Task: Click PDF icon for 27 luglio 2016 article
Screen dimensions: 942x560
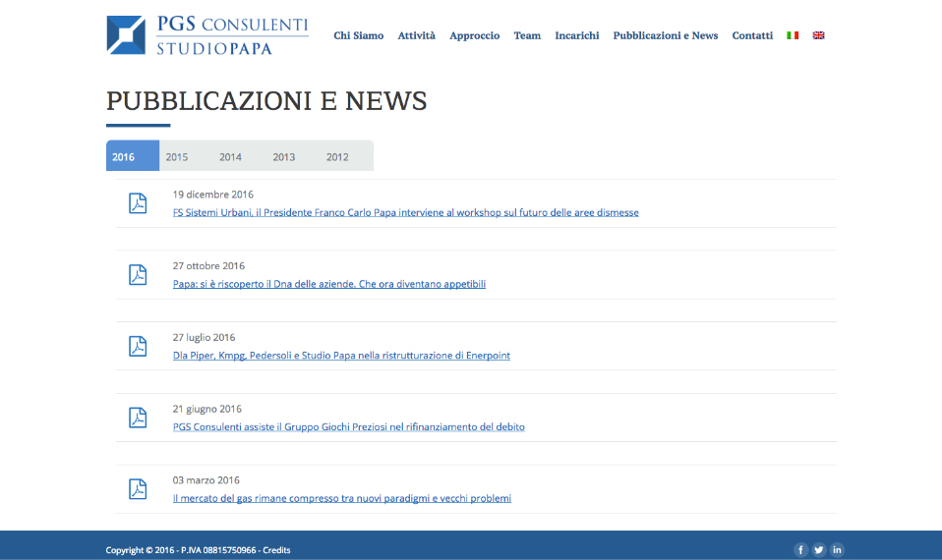Action: pyautogui.click(x=138, y=347)
